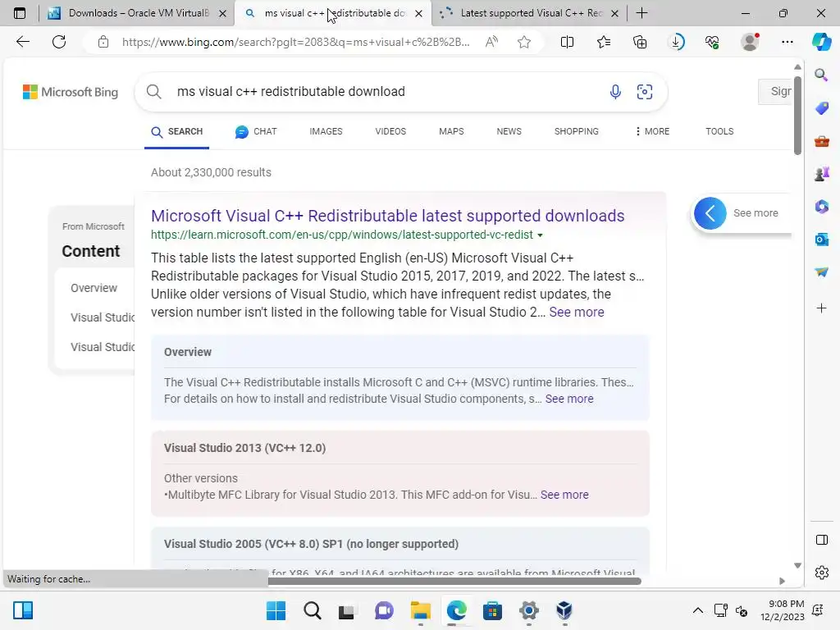Open the tab actions menu icon
Image resolution: width=840 pixels, height=630 pixels.
point(20,13)
